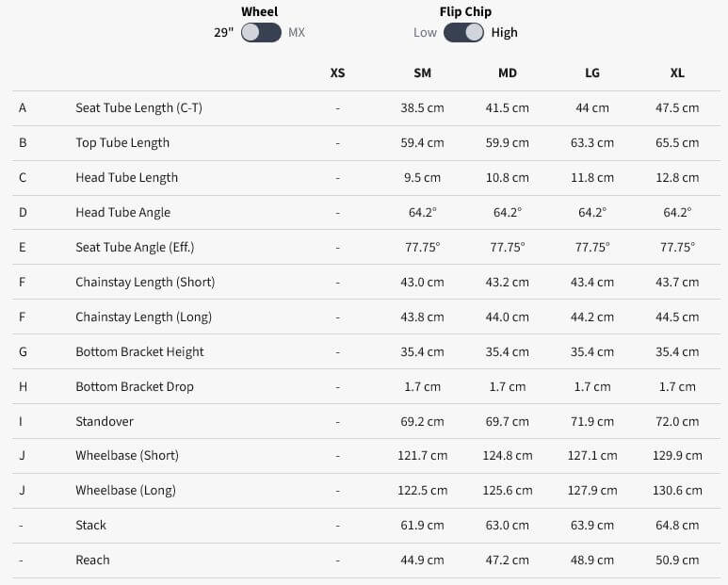Click the SM size column header
Viewport: 728px width, 585px height.
point(422,73)
